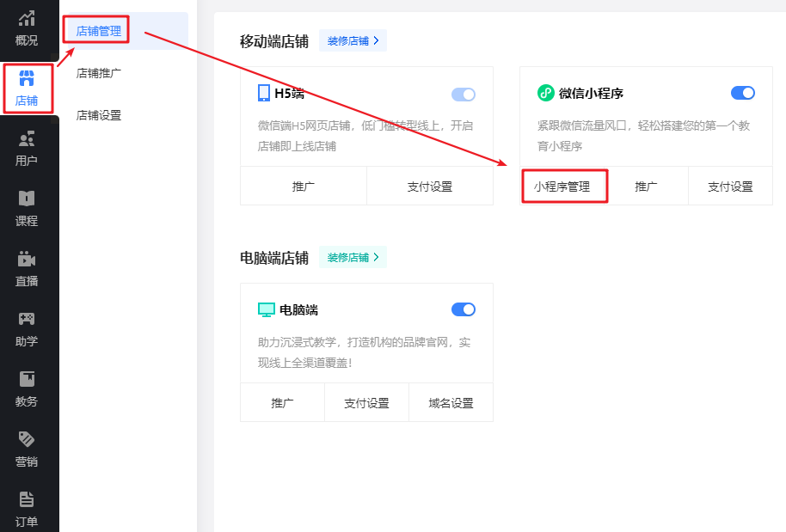Screen dimensions: 786x532
Task: Open the 概况 overview sidebar icon
Action: pyautogui.click(x=27, y=19)
